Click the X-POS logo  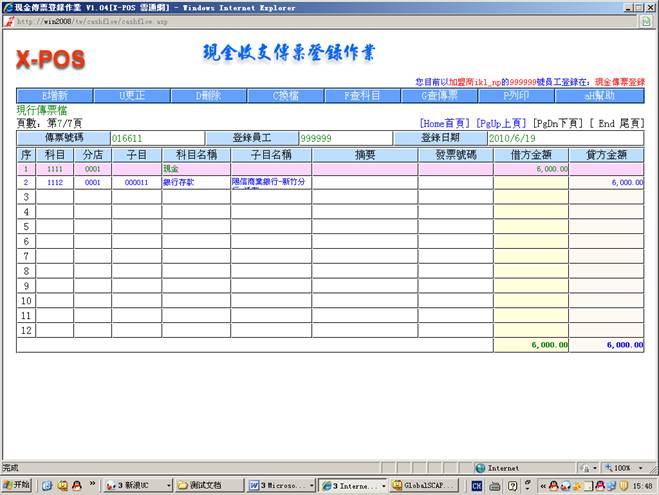tap(52, 60)
